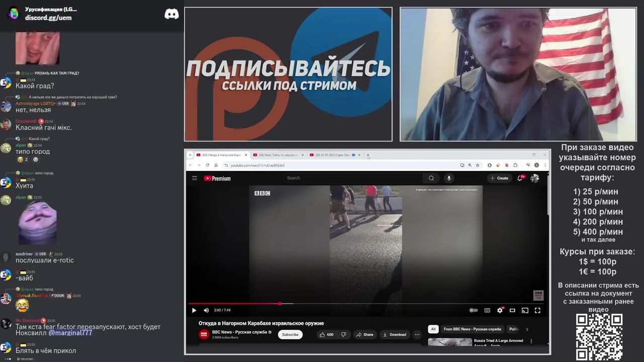Dislike the video with thumbs-down
Image resolution: width=644 pixels, height=362 pixels.
click(344, 334)
